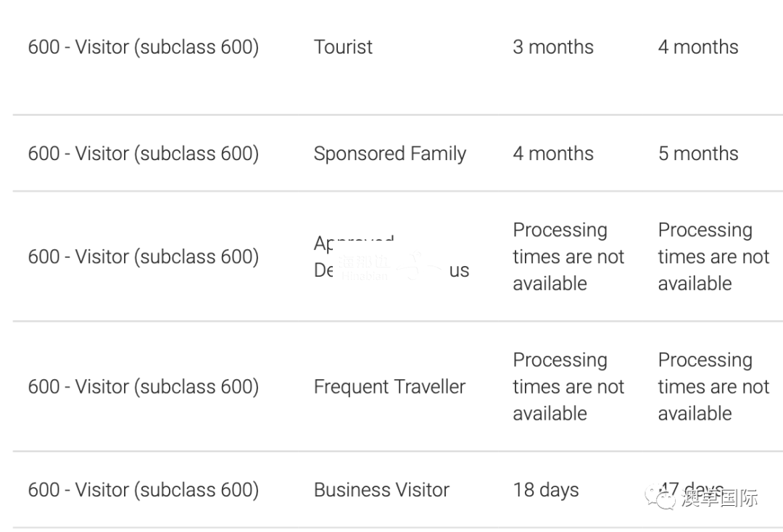Click the WeChat logo watermark icon
This screenshot has width=783, height=532.
pos(661,497)
